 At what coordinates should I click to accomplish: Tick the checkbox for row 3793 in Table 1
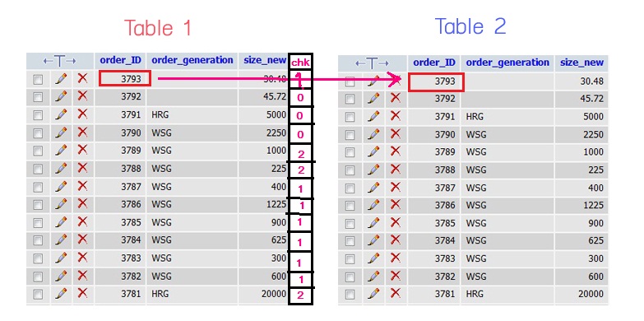pos(38,79)
